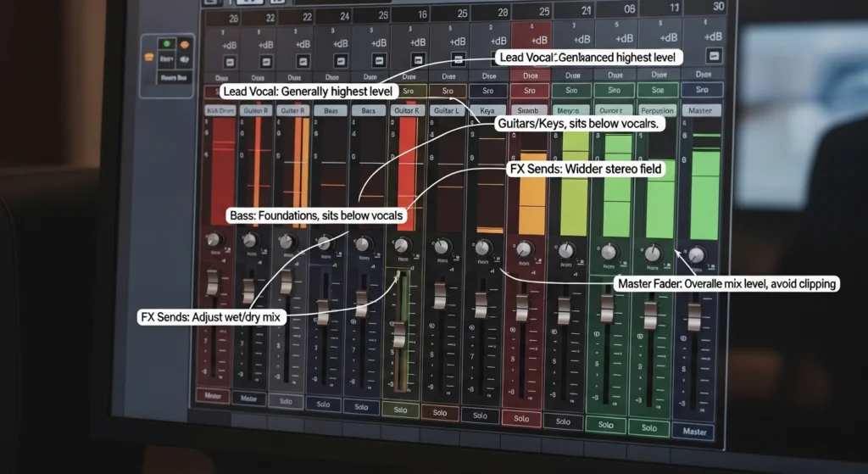Click Sro button on Keya channel

click(x=487, y=90)
